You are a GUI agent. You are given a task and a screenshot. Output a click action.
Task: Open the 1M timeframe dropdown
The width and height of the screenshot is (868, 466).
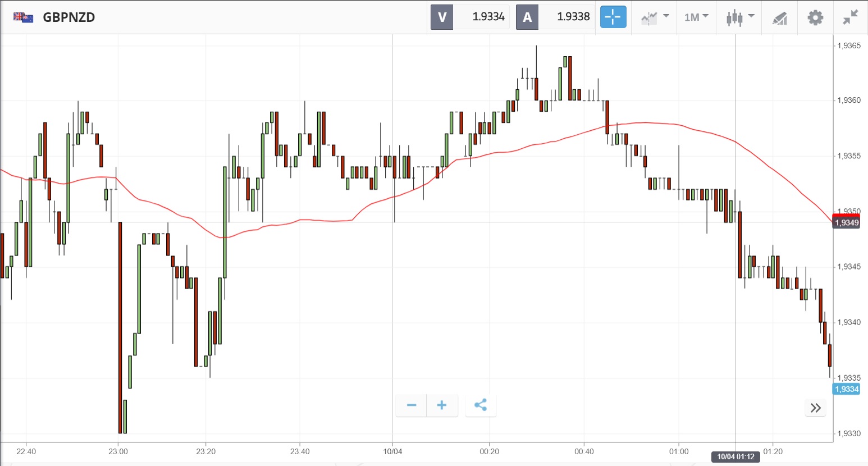pyautogui.click(x=696, y=17)
